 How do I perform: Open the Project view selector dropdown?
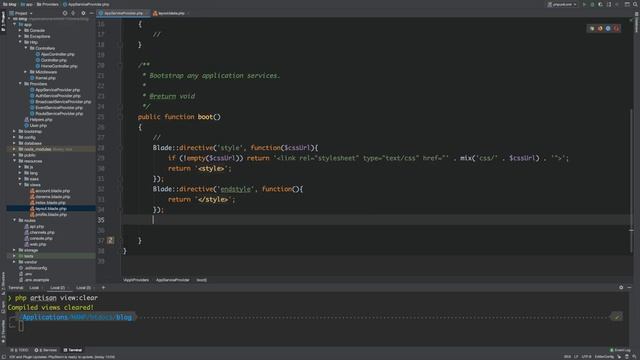[21, 13]
